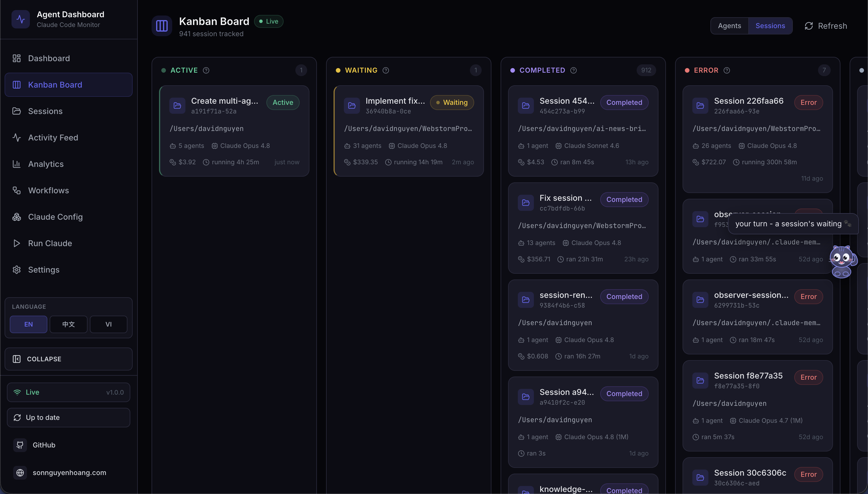Click Error badge on Session 226faa66

[809, 103]
